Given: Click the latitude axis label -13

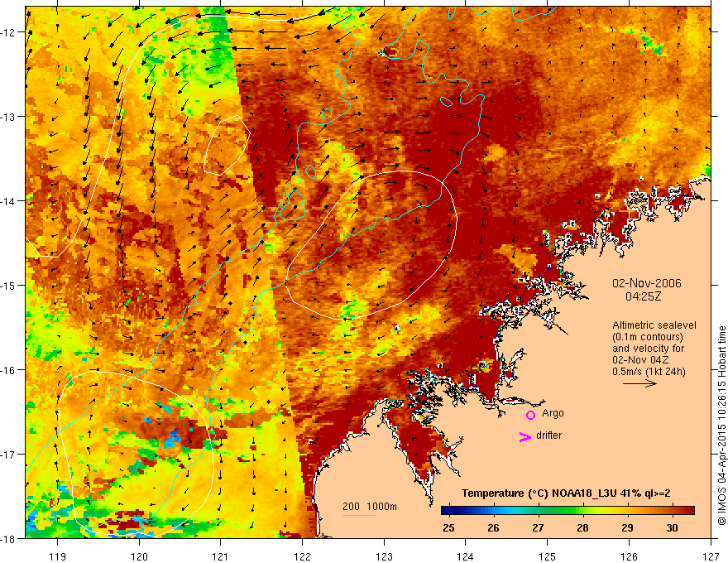Looking at the screenshot, I should point(8,117).
